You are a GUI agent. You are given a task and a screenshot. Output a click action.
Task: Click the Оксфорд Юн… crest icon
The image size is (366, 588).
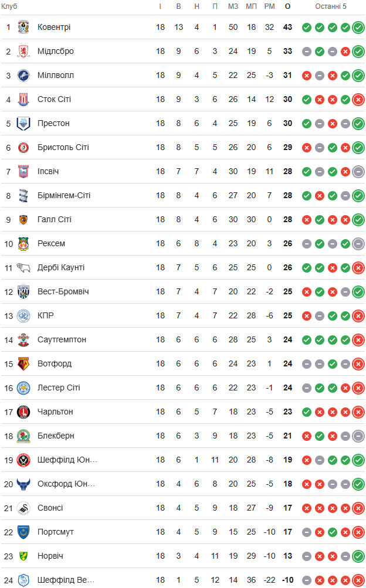coord(23,484)
